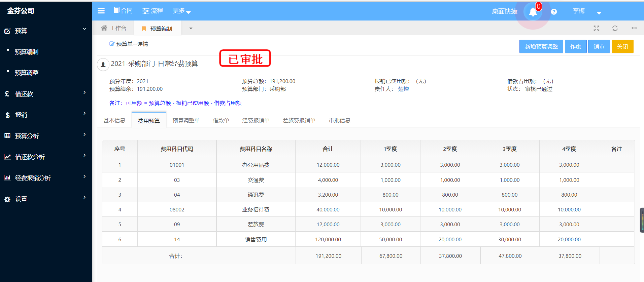
Task: Click the 差旅费 row name cell
Action: point(256,225)
